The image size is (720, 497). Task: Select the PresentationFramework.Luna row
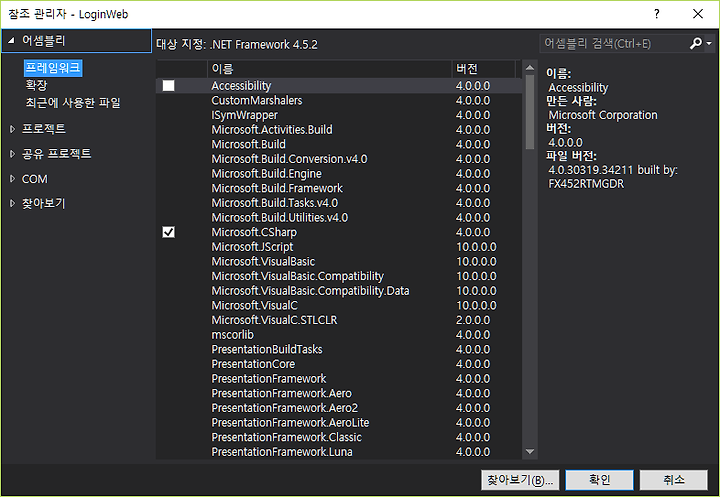(339, 452)
